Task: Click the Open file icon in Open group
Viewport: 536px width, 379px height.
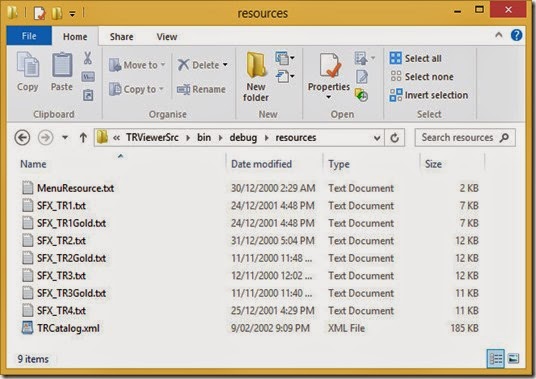Action: tap(361, 58)
